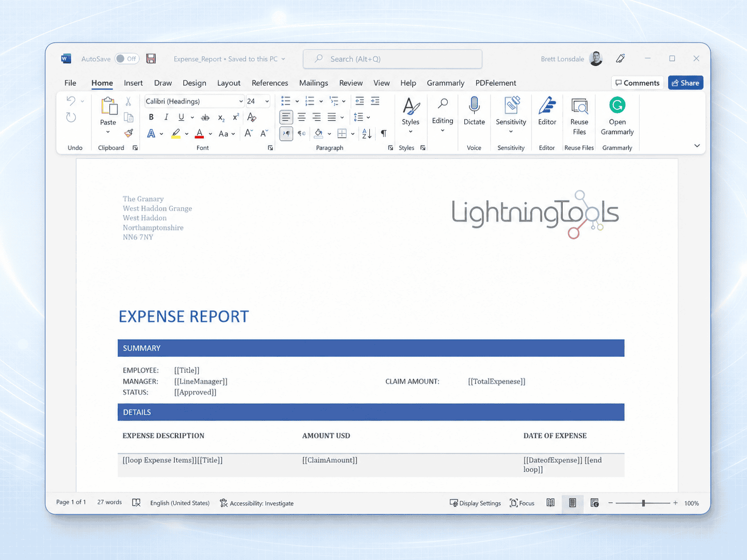Toggle Superscript formatting

pyautogui.click(x=236, y=117)
